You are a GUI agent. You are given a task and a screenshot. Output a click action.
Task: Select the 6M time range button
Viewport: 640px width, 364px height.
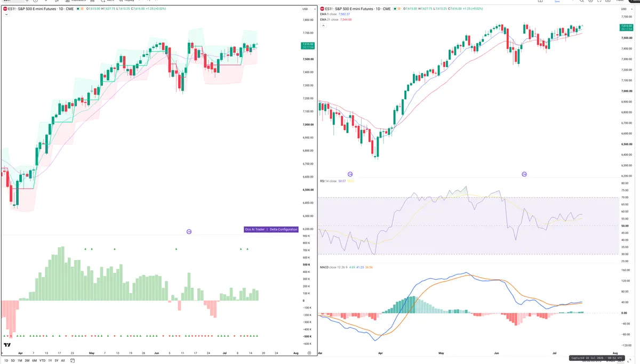point(34,360)
